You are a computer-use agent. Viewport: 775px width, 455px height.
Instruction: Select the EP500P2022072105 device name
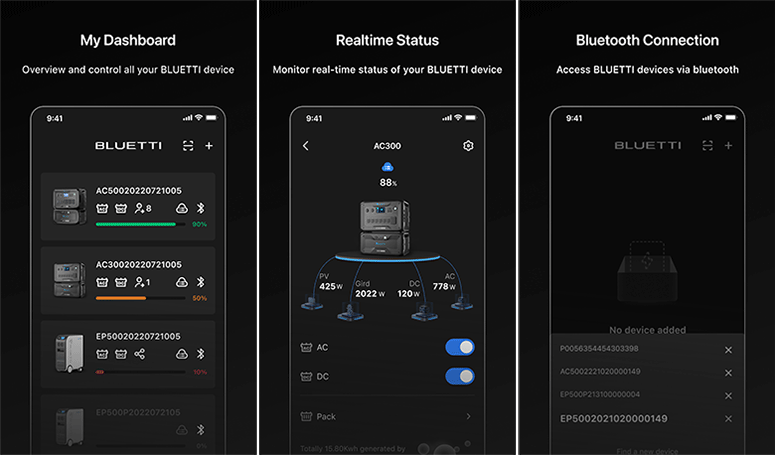point(138,412)
